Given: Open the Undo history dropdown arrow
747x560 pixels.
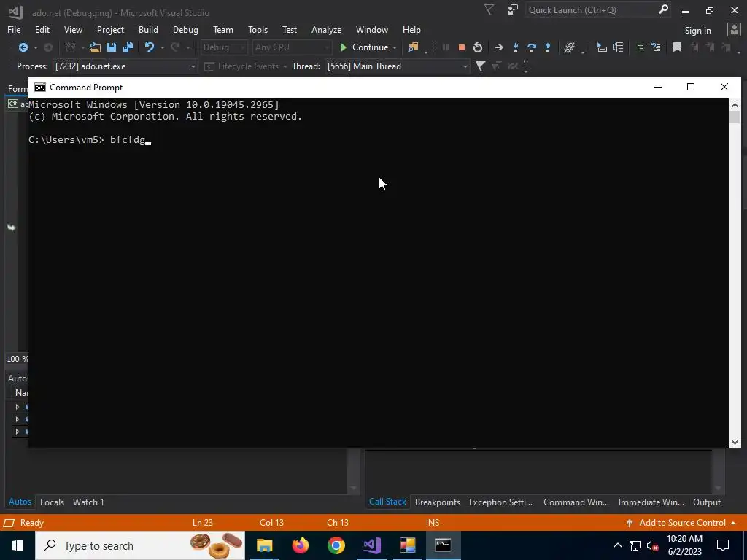Looking at the screenshot, I should pos(163,47).
